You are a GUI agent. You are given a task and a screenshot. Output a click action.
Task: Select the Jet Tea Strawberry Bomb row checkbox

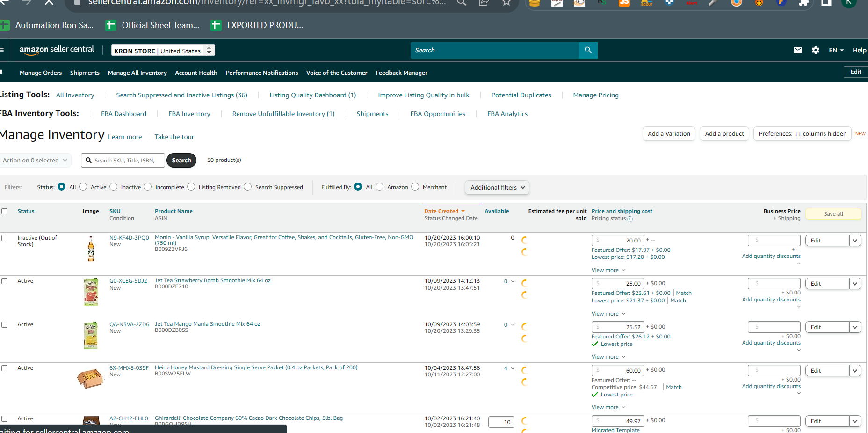(5, 281)
